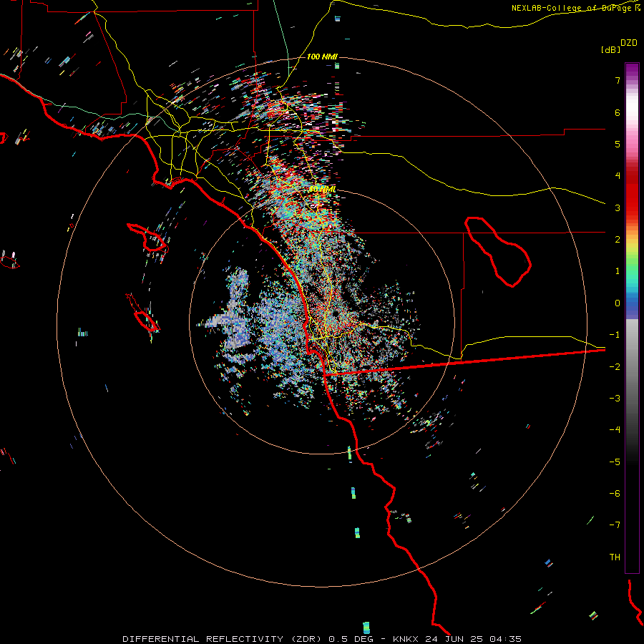Click the DZD color scale title
This screenshot has height=644, width=644.
point(629,43)
